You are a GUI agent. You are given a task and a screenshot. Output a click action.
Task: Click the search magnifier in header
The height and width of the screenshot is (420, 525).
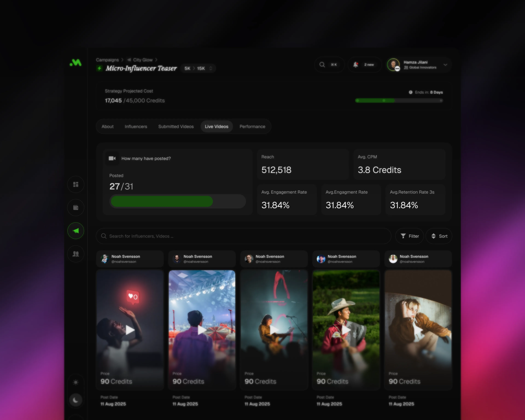pos(322,65)
